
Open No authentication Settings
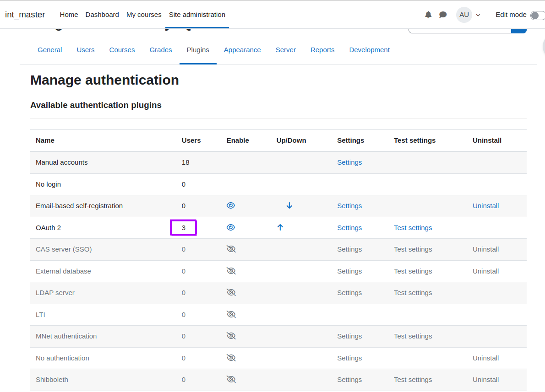tap(349, 358)
